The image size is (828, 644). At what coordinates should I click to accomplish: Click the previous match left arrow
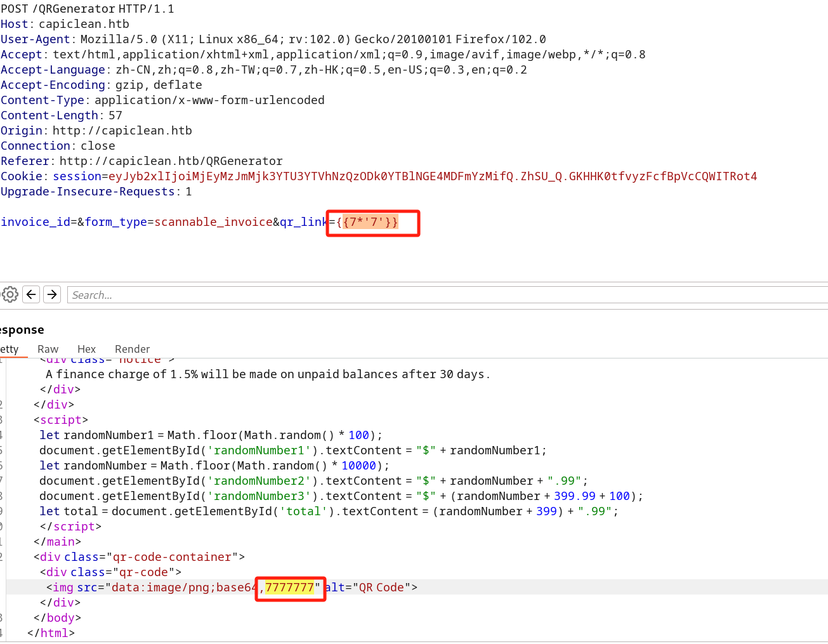31,294
